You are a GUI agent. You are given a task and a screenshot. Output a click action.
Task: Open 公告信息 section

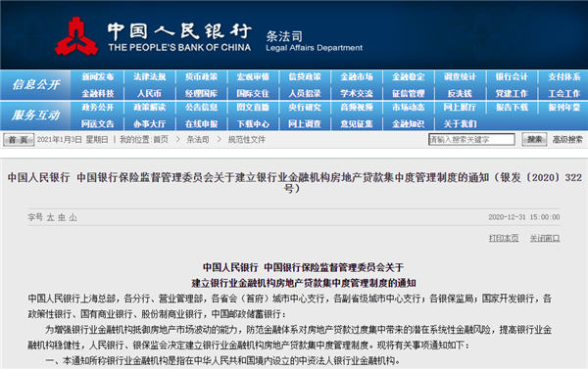(x=201, y=108)
